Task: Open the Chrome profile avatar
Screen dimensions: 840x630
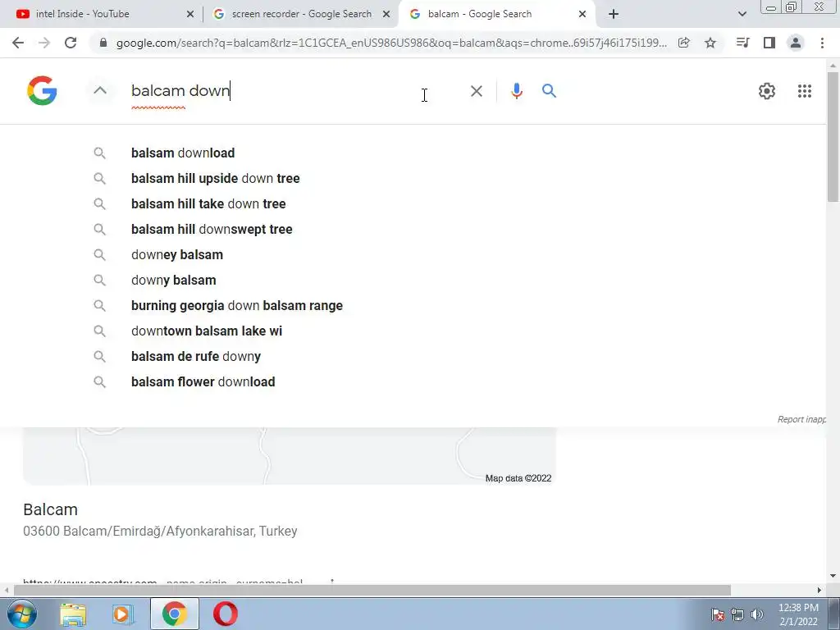Action: [x=796, y=43]
